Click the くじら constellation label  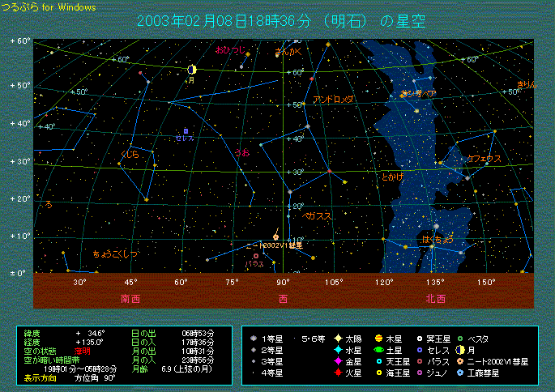click(130, 154)
